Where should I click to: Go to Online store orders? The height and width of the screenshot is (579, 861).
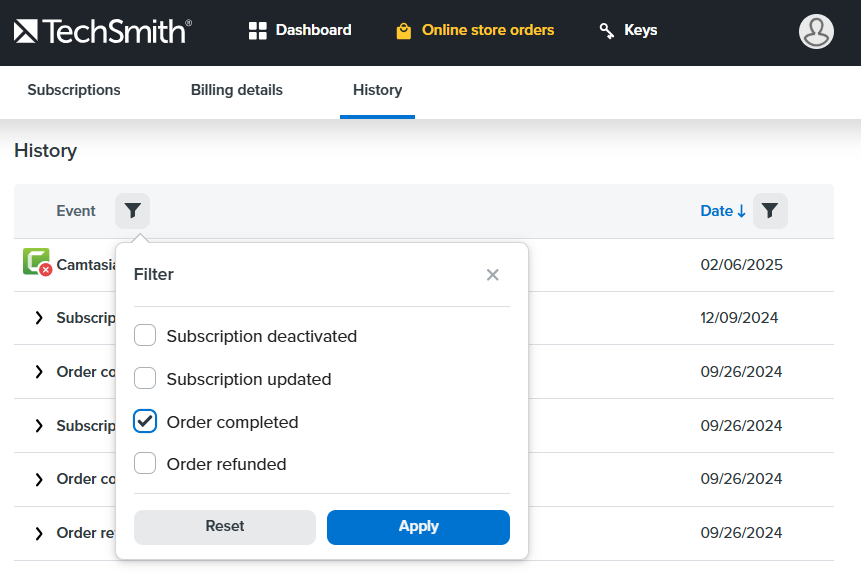pyautogui.click(x=475, y=30)
